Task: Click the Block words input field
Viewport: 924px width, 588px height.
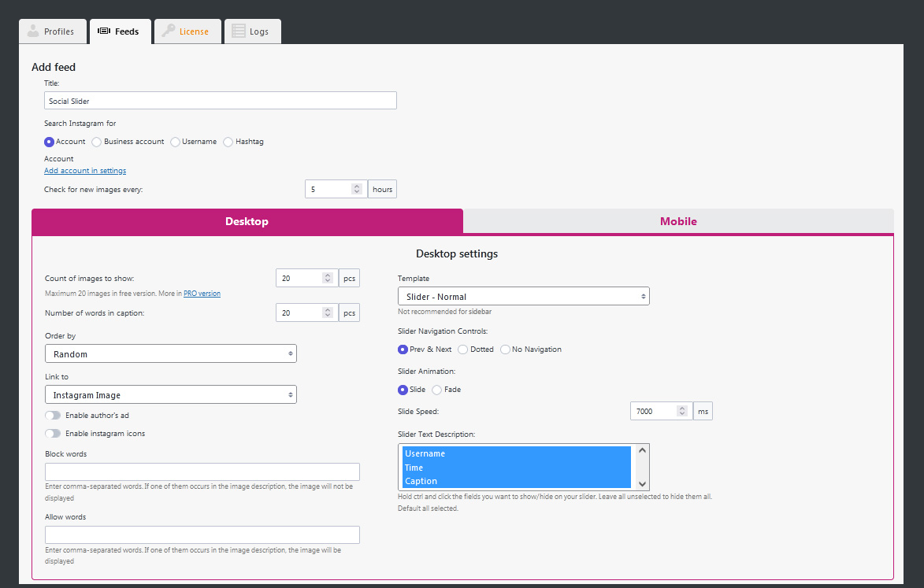Action: (202, 472)
